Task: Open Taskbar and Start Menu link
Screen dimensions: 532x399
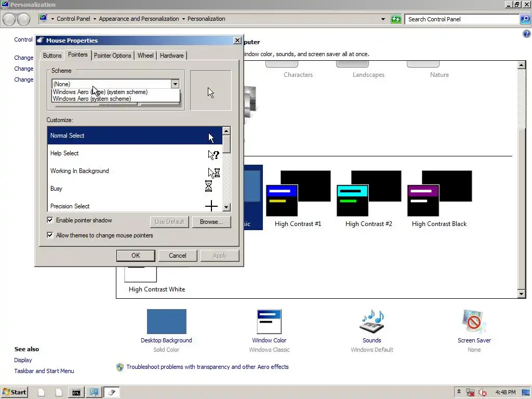Action: point(44,371)
